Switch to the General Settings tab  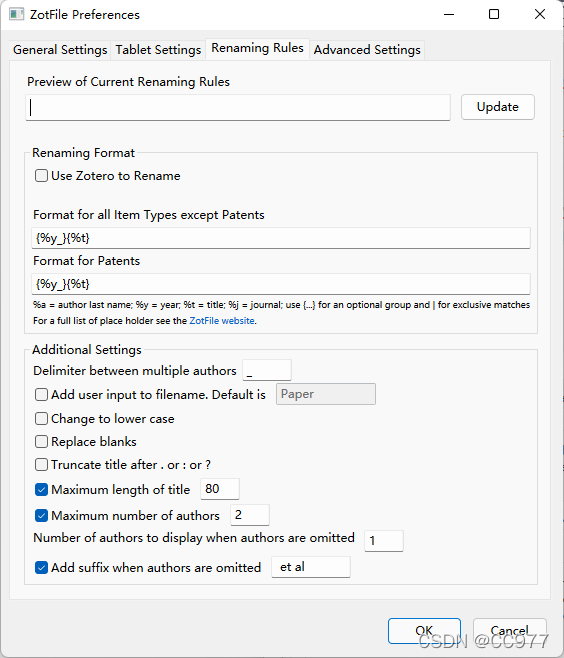(60, 50)
